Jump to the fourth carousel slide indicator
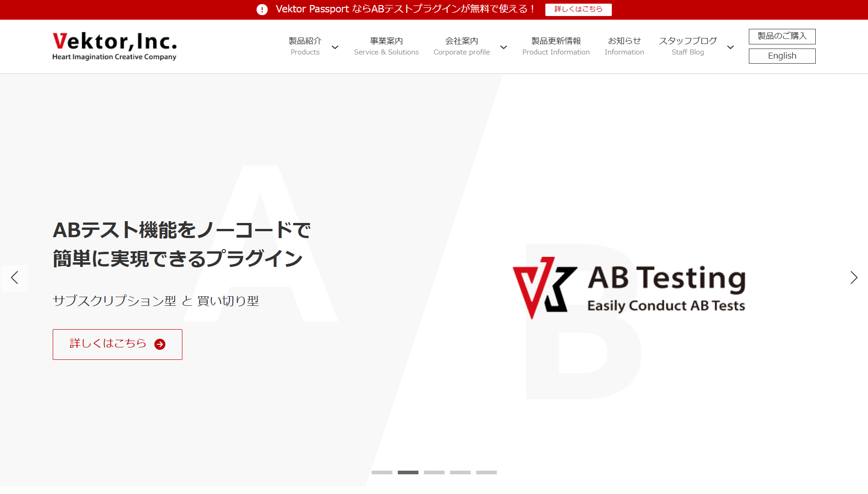 pyautogui.click(x=460, y=472)
